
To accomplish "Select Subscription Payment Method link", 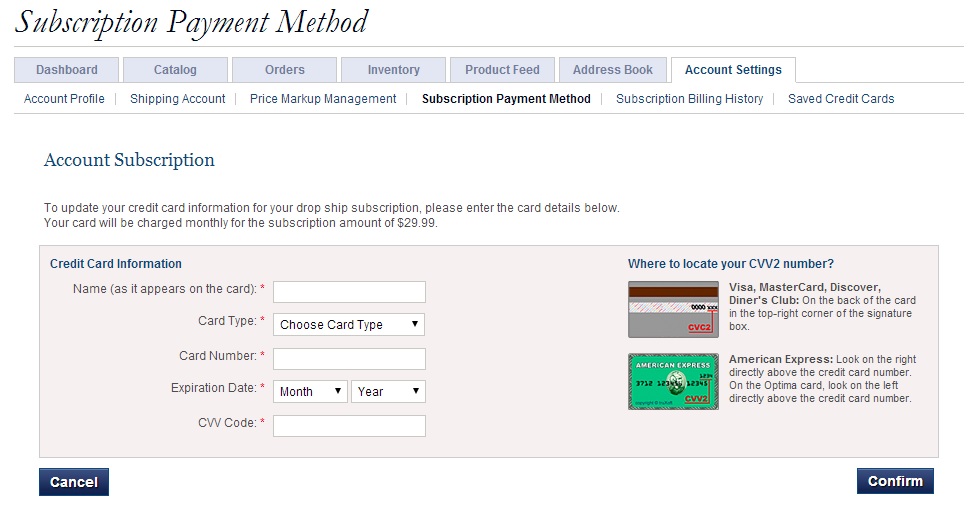I will click(x=506, y=99).
